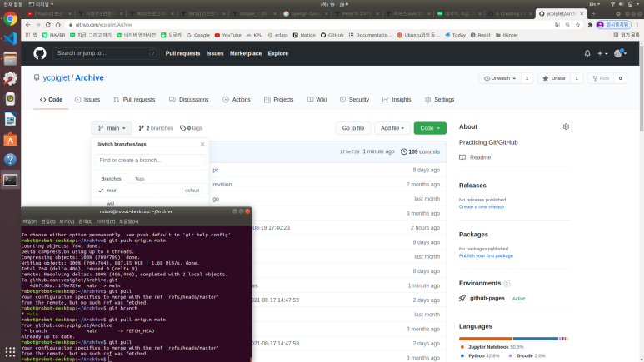Open the Chrome extensions puzzle icon
This screenshot has width=644, height=362.
pos(590,25)
